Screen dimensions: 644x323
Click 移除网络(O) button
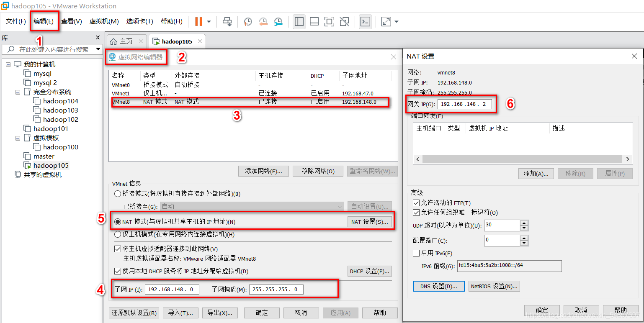click(x=318, y=171)
